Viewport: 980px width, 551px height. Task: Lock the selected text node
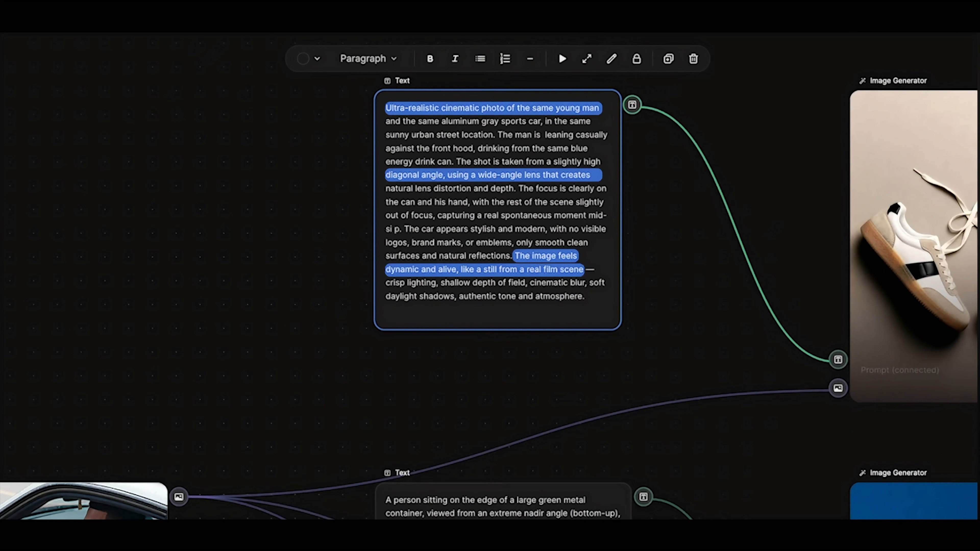636,59
